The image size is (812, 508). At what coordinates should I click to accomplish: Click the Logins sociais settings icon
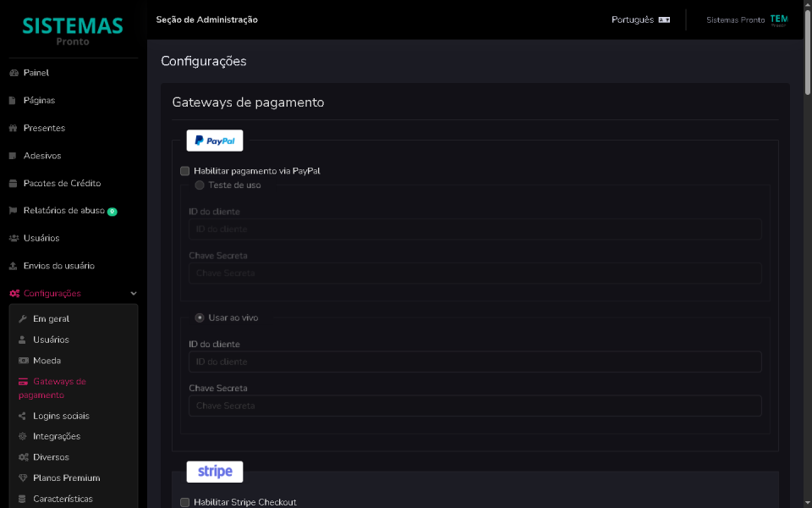click(22, 415)
